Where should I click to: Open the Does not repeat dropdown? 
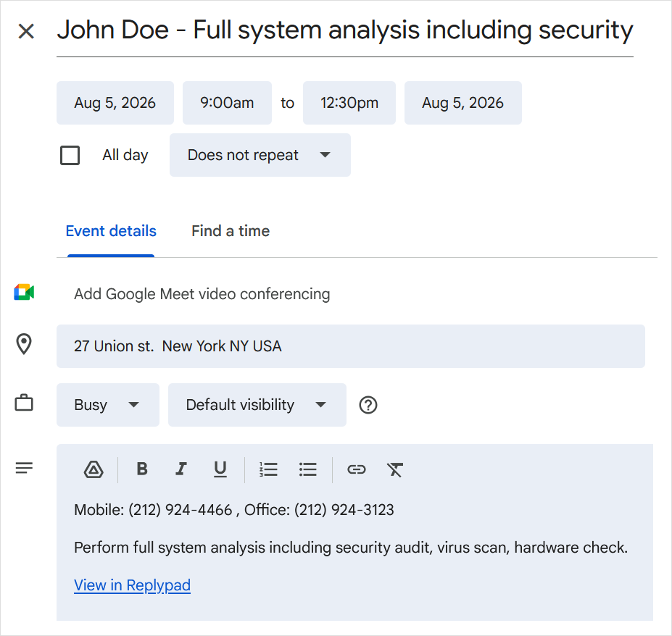(x=260, y=155)
